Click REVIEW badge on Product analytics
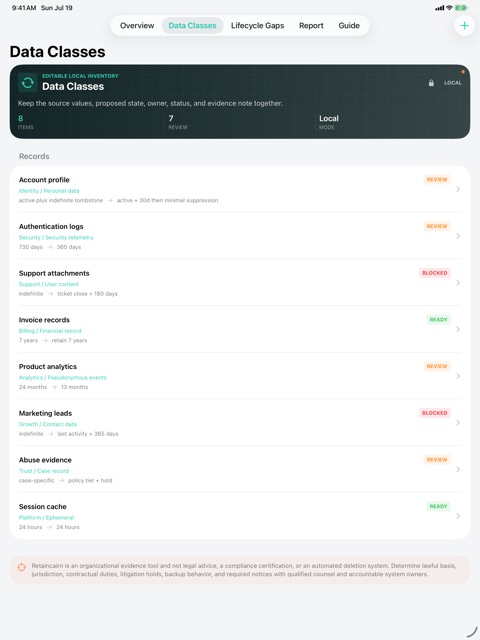The image size is (480, 640). pos(437,366)
